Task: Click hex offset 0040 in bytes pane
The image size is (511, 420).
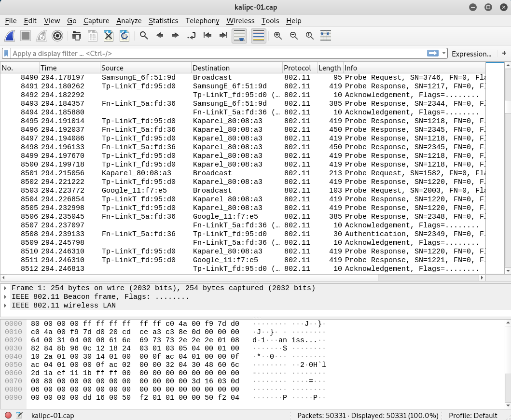Action: click(x=14, y=356)
